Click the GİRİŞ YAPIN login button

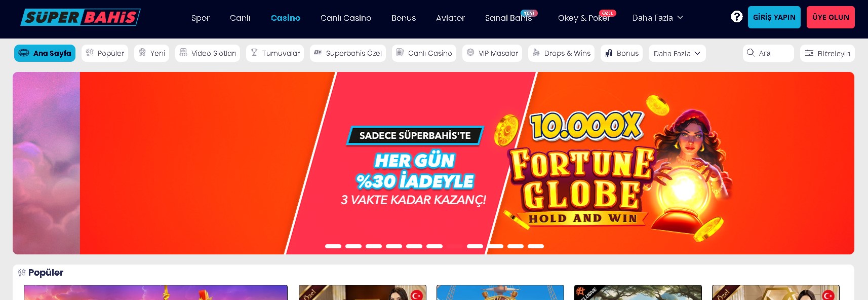[774, 17]
